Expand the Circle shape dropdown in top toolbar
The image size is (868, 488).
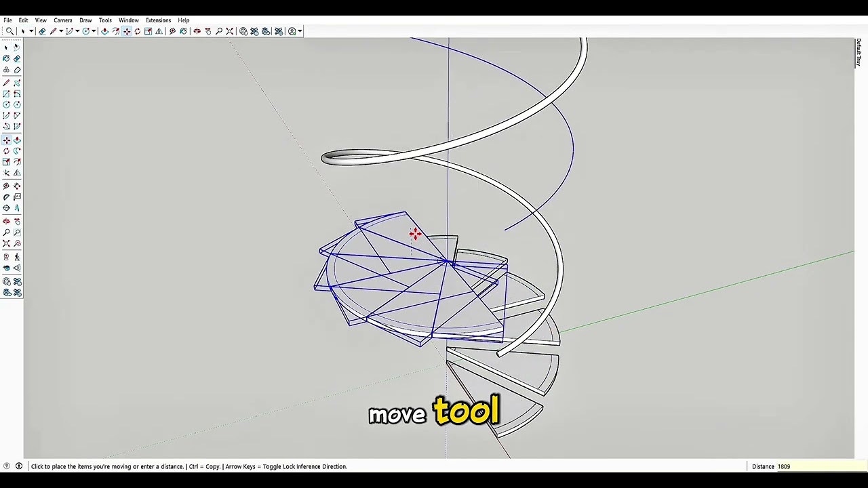[94, 31]
